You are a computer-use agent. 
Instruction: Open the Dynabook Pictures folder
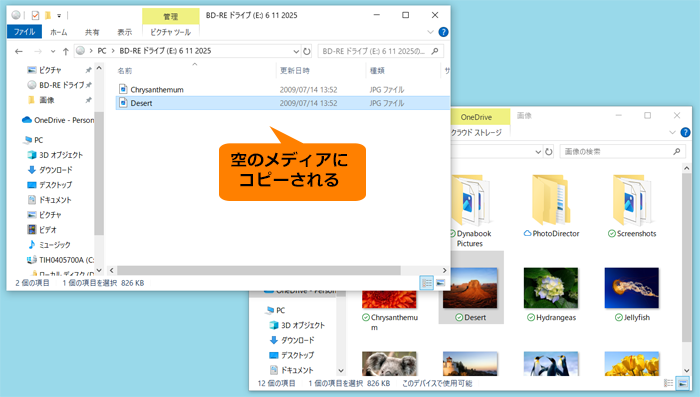[x=470, y=211]
